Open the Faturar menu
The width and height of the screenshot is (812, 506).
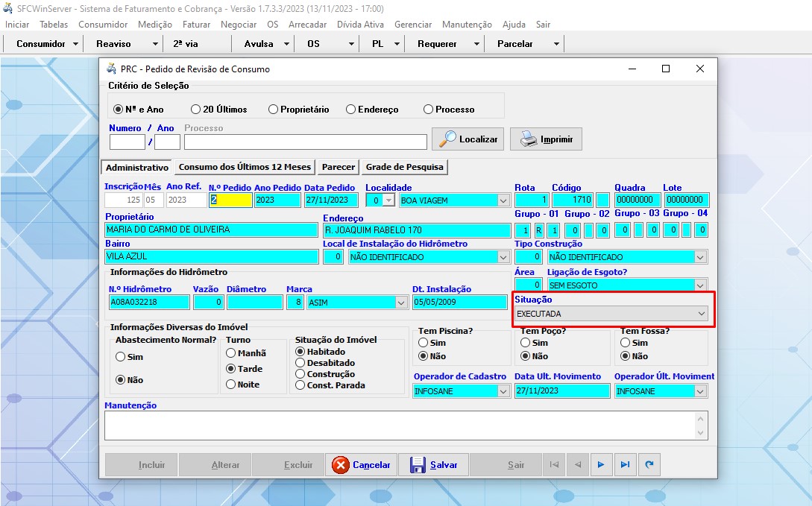coord(196,25)
